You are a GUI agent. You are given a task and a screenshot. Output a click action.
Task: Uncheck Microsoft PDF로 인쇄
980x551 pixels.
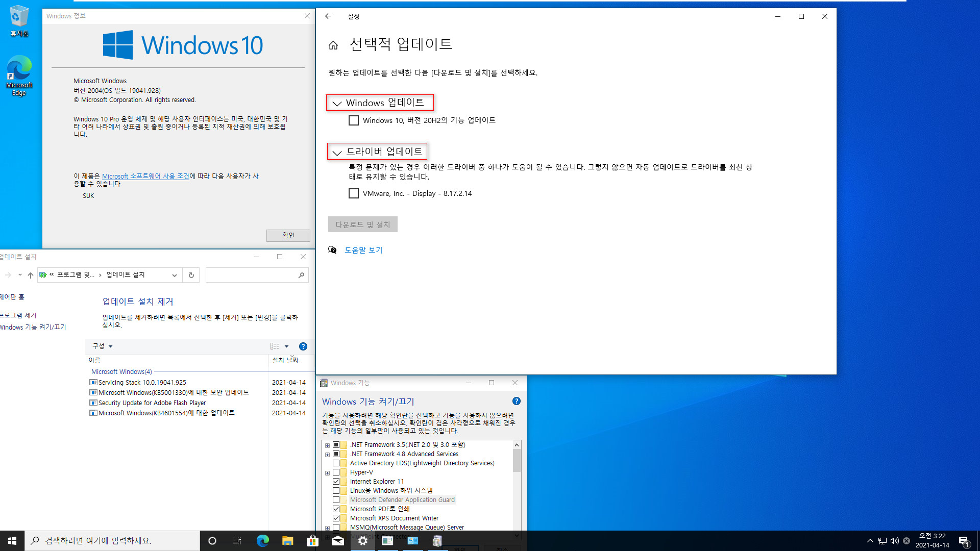336,509
